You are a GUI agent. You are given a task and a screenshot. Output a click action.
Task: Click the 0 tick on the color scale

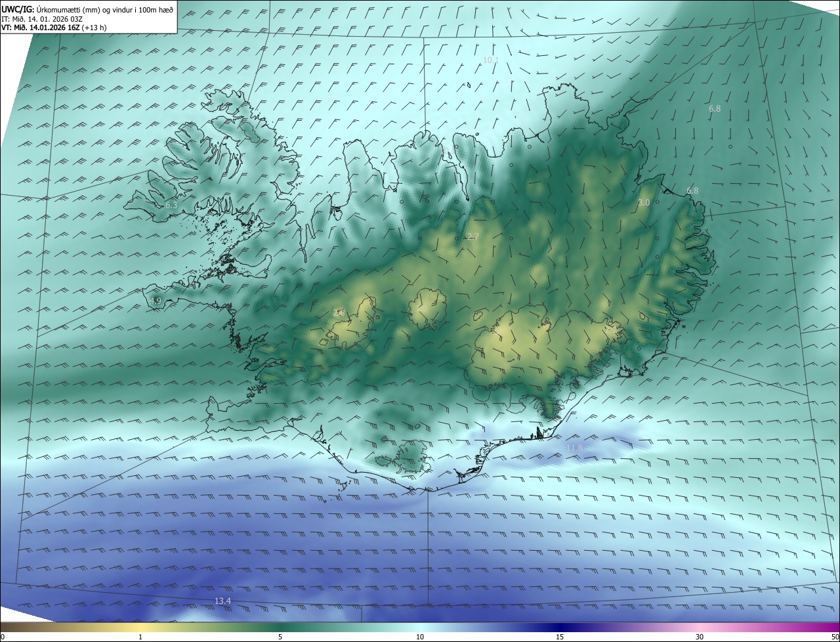click(x=2, y=637)
